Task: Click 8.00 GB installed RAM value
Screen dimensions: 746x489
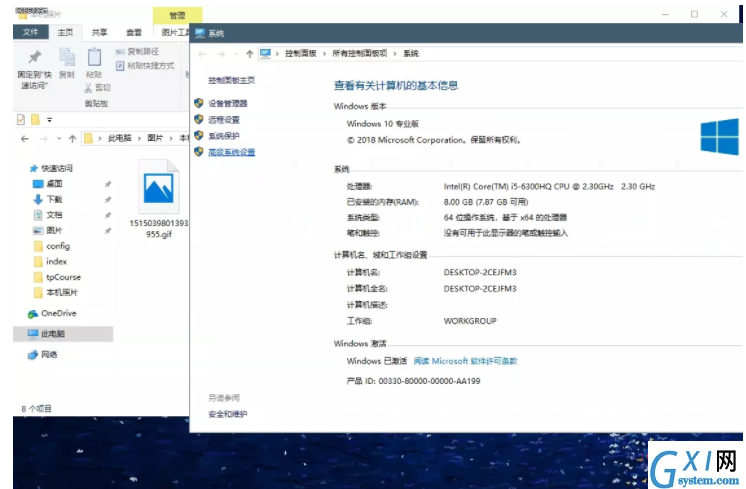Action: point(486,202)
